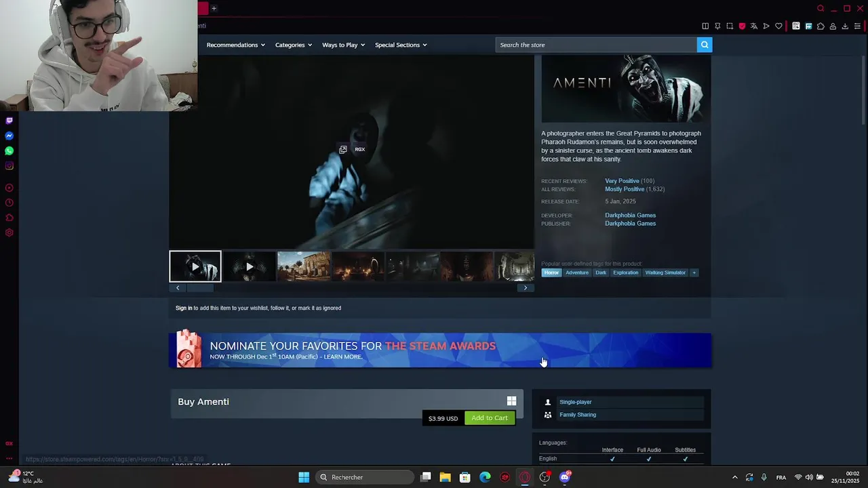Click the translate page icon
This screenshot has height=488, width=868.
click(753, 26)
